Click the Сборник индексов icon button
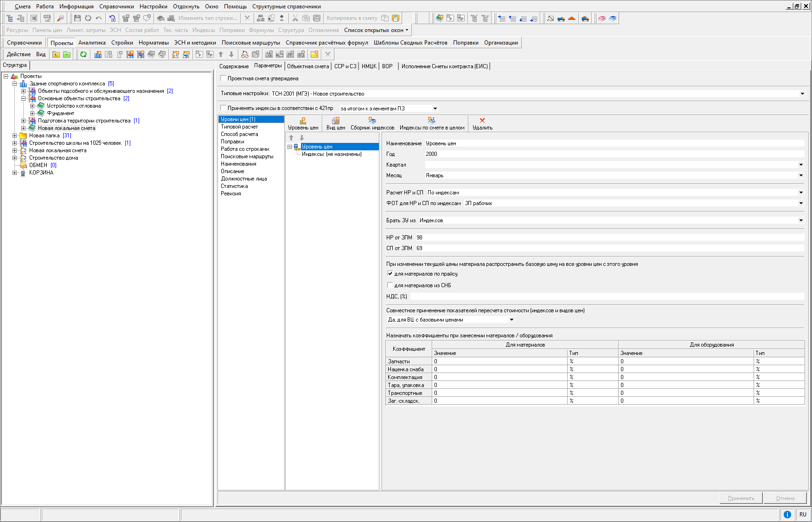 coord(372,121)
